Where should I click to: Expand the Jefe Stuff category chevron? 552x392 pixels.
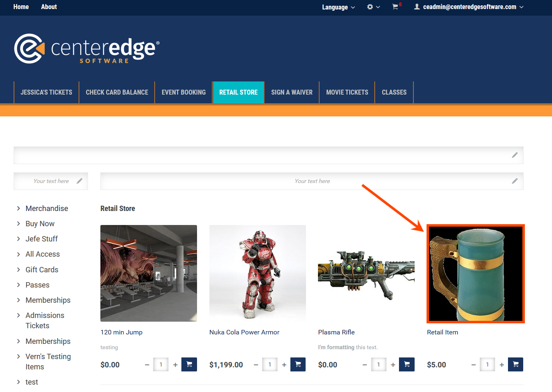coord(19,239)
